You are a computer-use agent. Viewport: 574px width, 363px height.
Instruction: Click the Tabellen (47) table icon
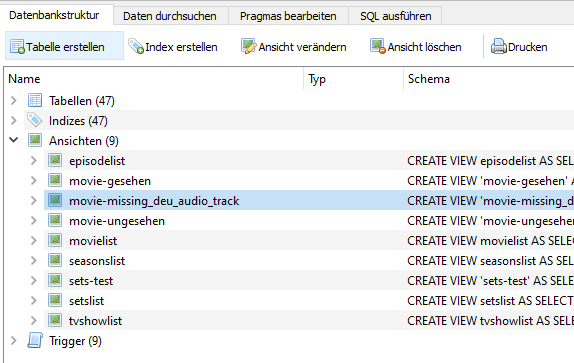click(35, 101)
